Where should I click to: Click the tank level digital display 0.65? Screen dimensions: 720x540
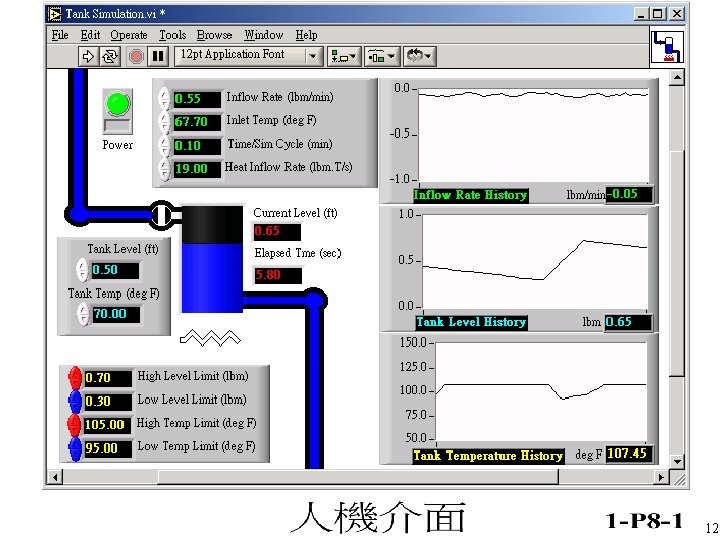[628, 322]
